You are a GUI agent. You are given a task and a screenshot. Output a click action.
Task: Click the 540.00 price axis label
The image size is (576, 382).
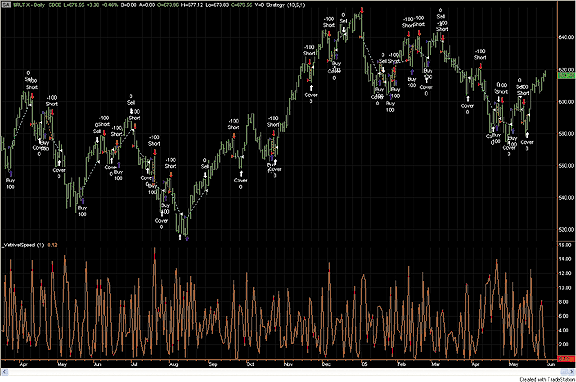point(566,198)
